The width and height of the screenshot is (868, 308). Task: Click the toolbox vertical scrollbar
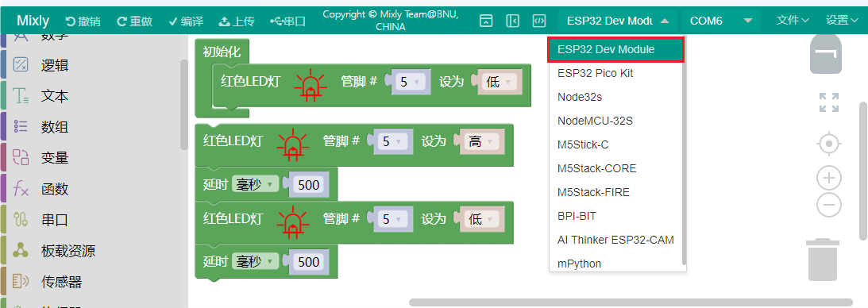tap(184, 105)
